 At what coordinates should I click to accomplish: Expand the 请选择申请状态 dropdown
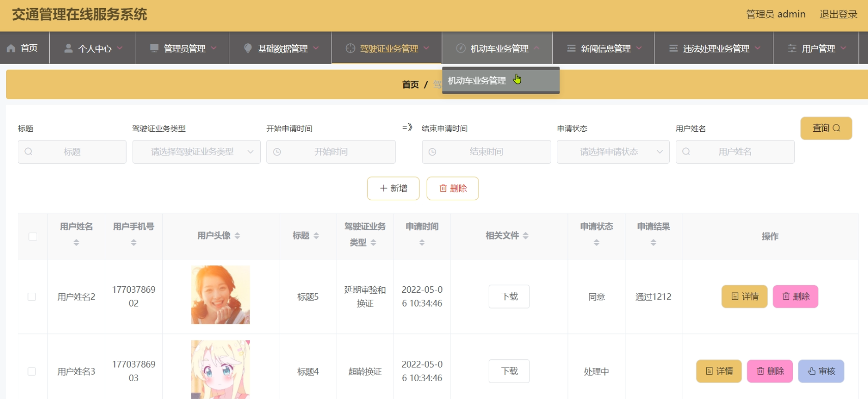click(x=613, y=151)
